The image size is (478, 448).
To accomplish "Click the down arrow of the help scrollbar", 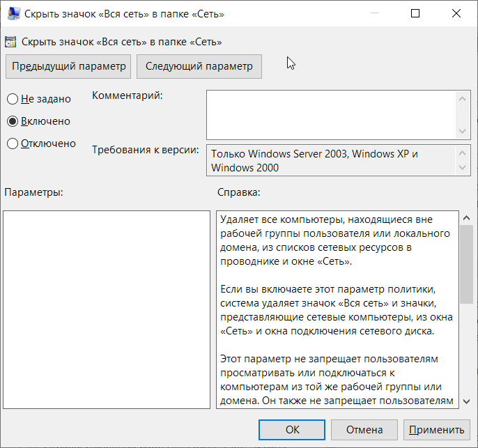I will [466, 401].
